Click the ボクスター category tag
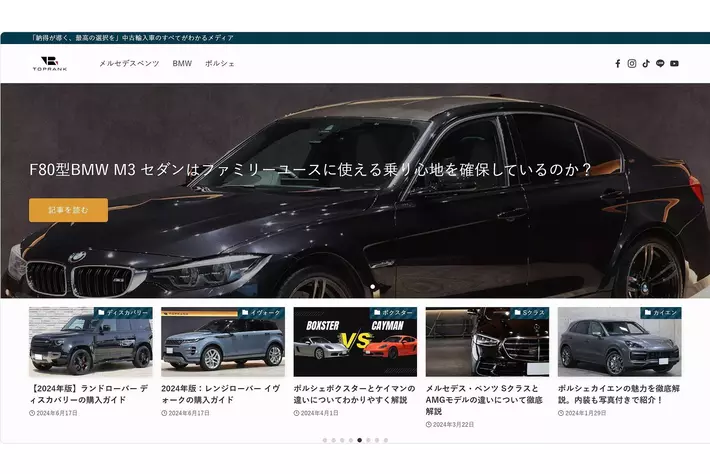The width and height of the screenshot is (710, 474). point(394,313)
